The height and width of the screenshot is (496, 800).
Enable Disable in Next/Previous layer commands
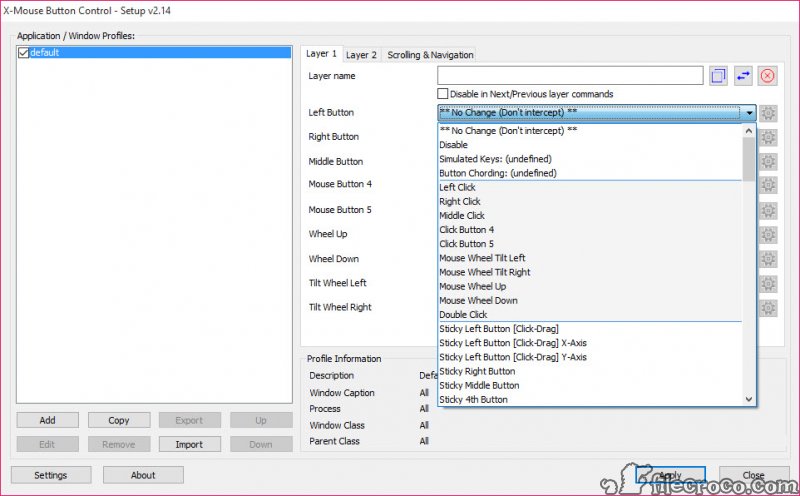pyautogui.click(x=443, y=94)
